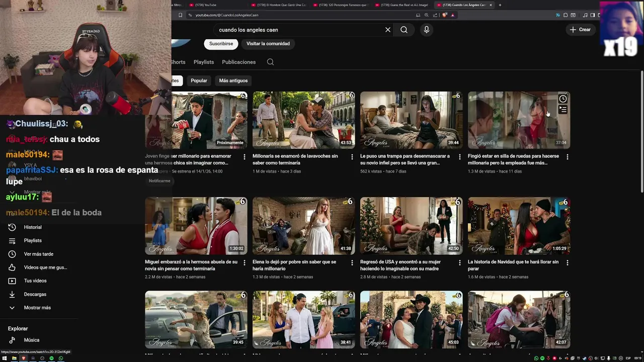Add hovered video to queue icon
Viewport: 644px width, 362px height.
click(563, 110)
